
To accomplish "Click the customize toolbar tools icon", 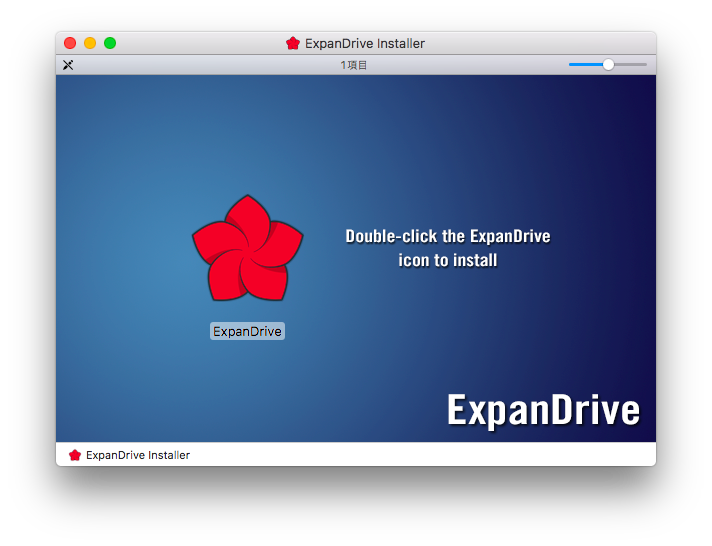I will [x=68, y=65].
